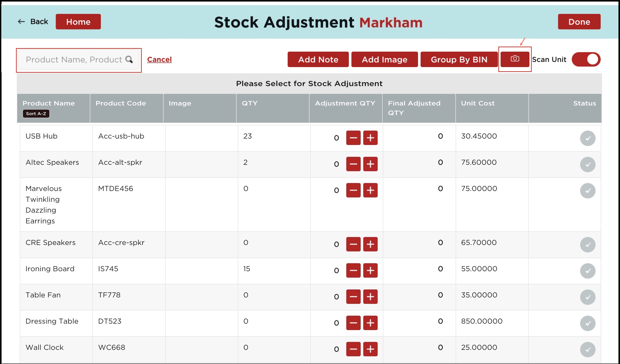
Task: Click minus icon for Altec Speakers
Action: tap(353, 164)
